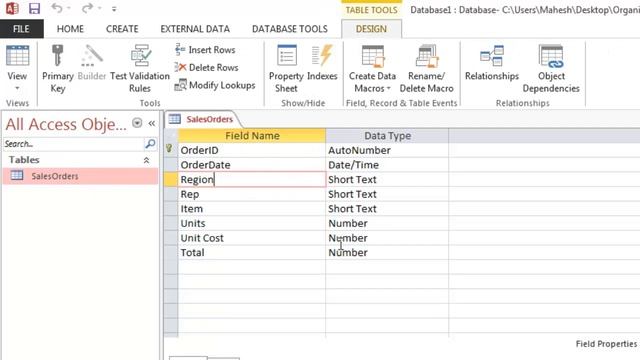The height and width of the screenshot is (360, 640).
Task: Click Total's Number data type cell
Action: pos(387,253)
